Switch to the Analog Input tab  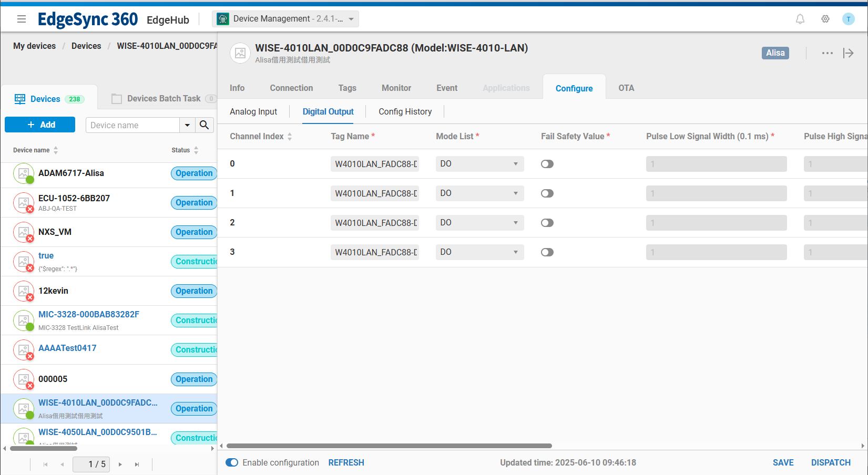[253, 111]
